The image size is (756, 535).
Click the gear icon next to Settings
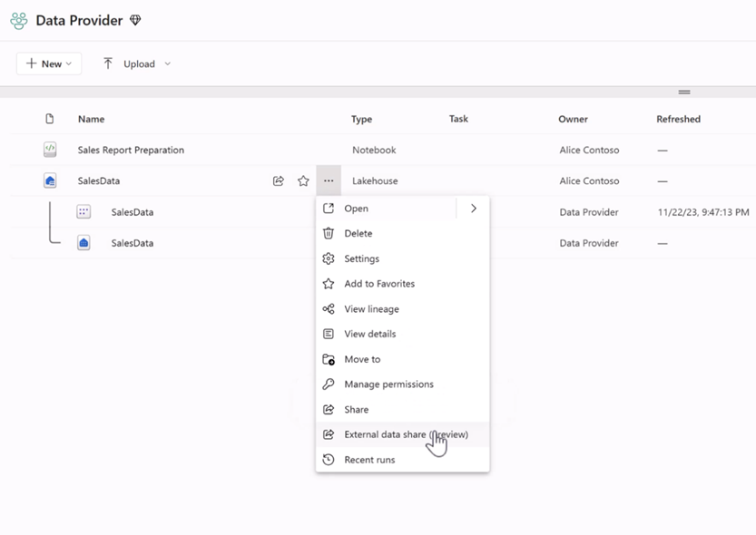pos(329,258)
